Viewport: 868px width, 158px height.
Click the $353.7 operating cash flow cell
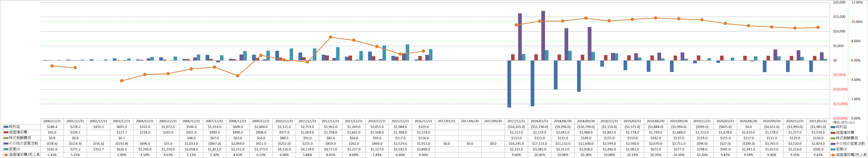pyautogui.click(x=98, y=149)
